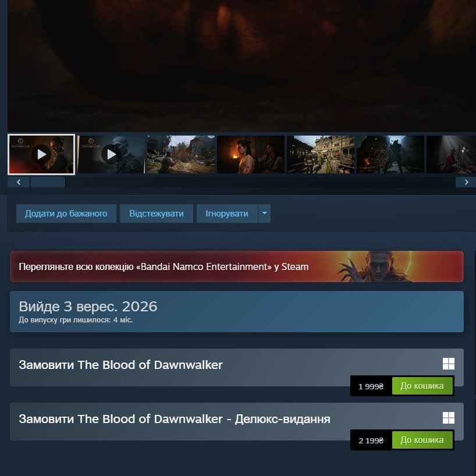Add standard edition 'До кошика' for 1 999₴
The height and width of the screenshot is (476, 476).
[422, 386]
